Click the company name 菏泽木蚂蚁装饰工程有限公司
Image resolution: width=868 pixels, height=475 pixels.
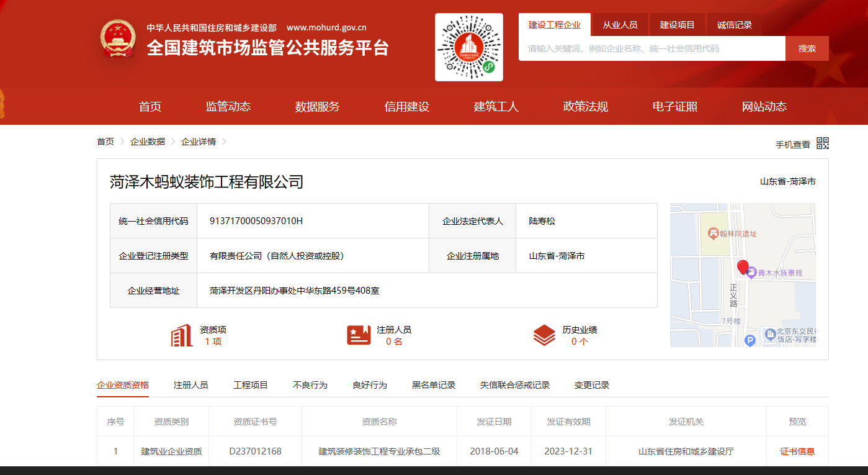pos(207,182)
